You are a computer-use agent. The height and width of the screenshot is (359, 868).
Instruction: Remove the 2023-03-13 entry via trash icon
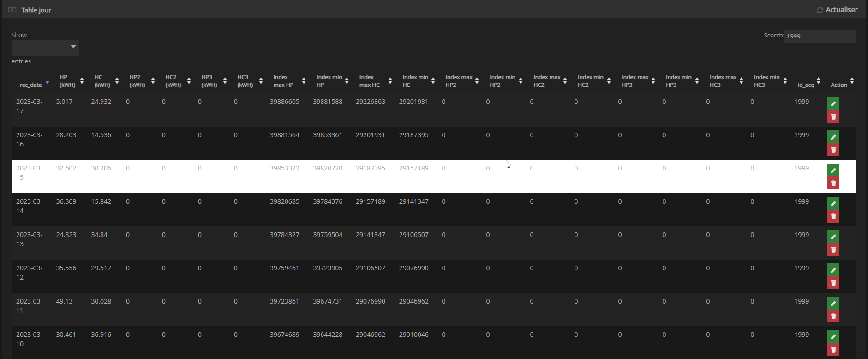(x=833, y=250)
